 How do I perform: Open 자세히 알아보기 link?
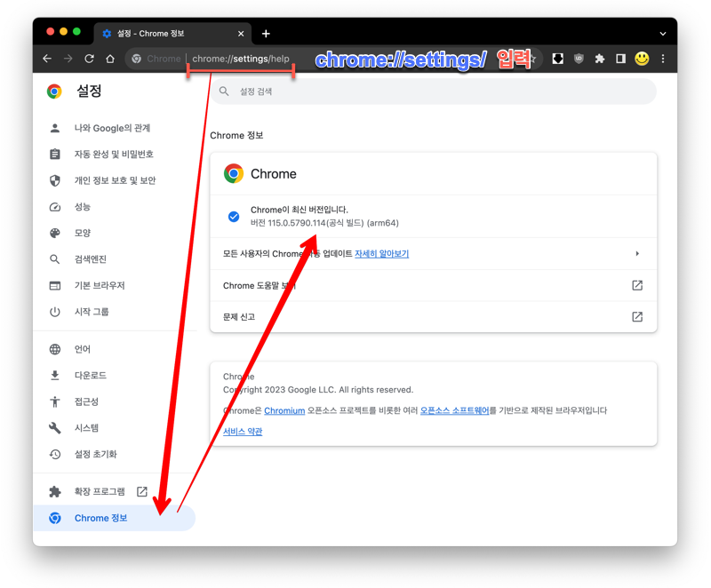[x=381, y=254]
